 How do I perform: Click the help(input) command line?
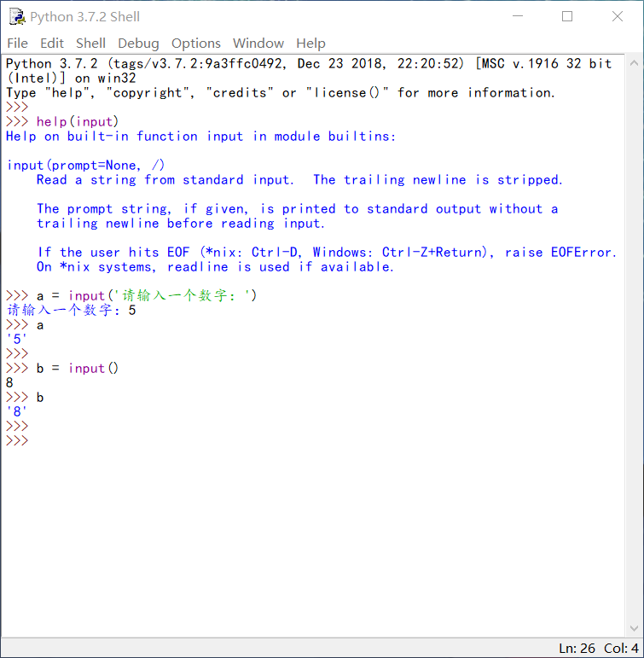point(62,122)
